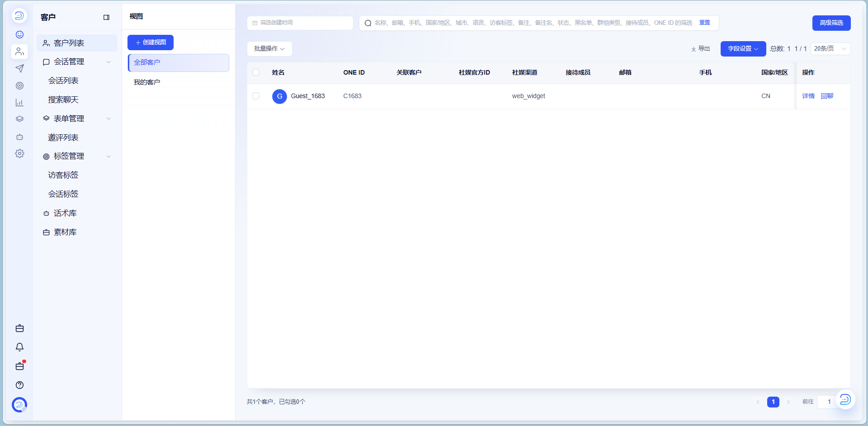Open the stacked layers sidebar icon
The height and width of the screenshot is (426, 868).
(19, 119)
